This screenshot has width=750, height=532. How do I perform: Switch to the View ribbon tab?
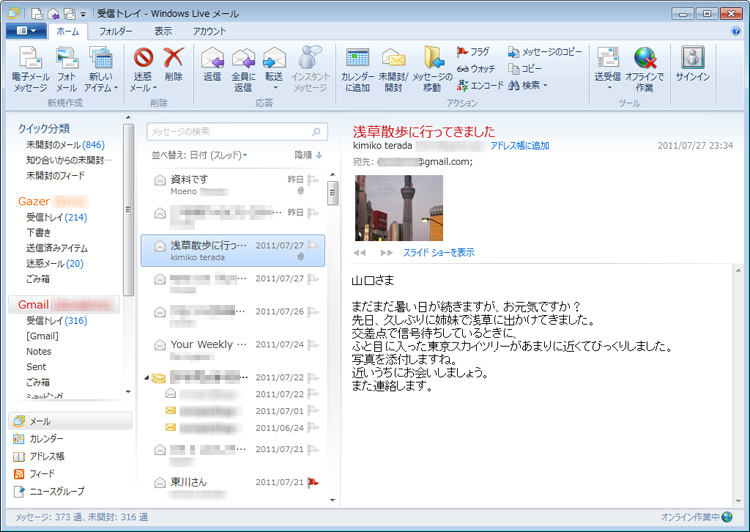coord(163,31)
